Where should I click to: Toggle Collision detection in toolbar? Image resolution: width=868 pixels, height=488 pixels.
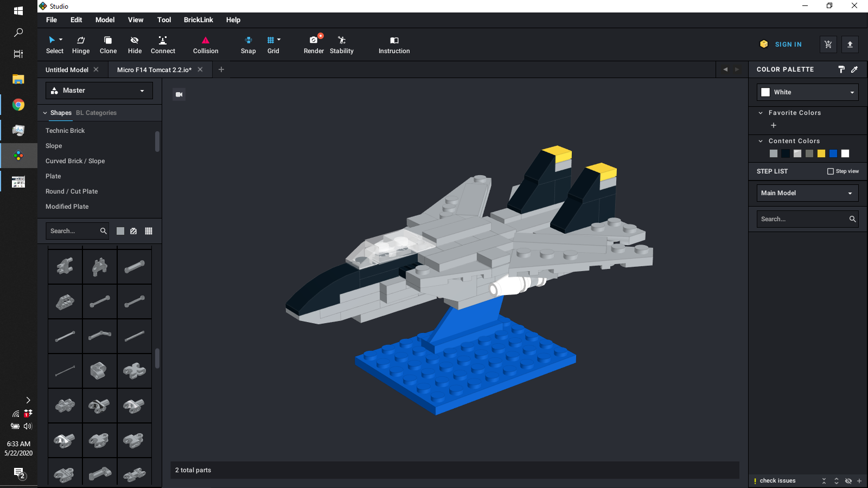[x=206, y=45]
